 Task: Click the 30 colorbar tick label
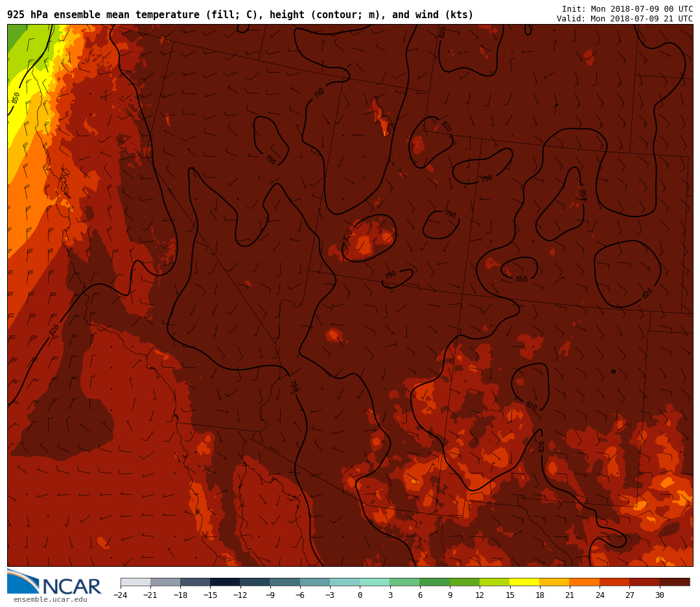[x=659, y=595]
